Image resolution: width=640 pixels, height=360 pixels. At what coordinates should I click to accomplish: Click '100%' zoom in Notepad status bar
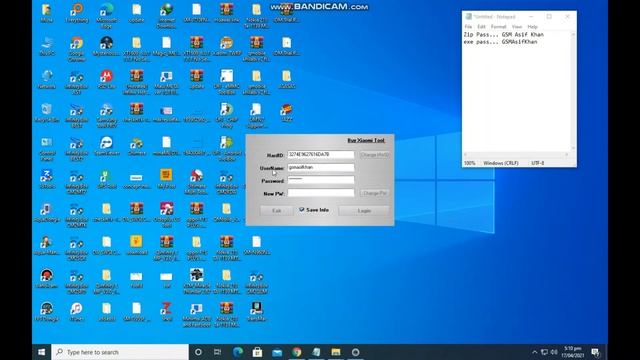469,163
